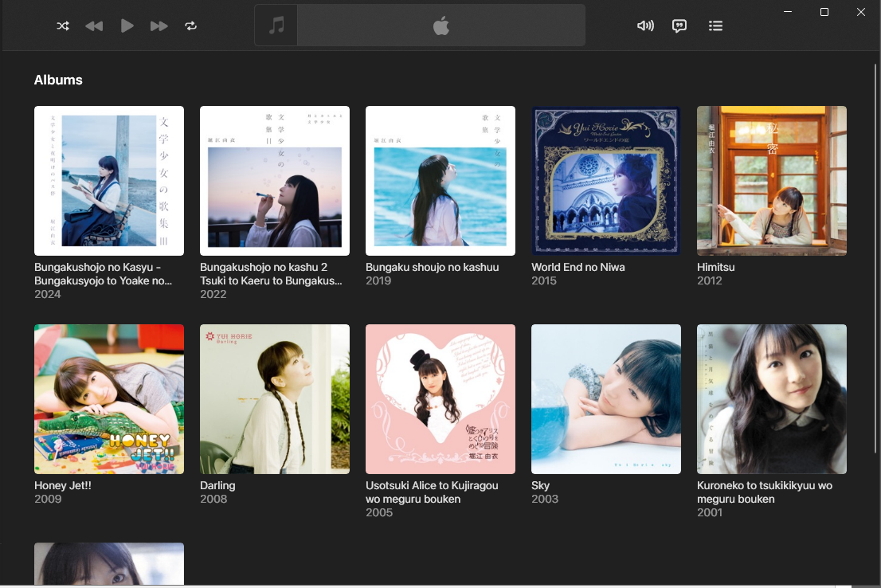Click the 'Bungakushojo no kashu 2' title text
This screenshot has height=588, width=881.
pyautogui.click(x=271, y=274)
